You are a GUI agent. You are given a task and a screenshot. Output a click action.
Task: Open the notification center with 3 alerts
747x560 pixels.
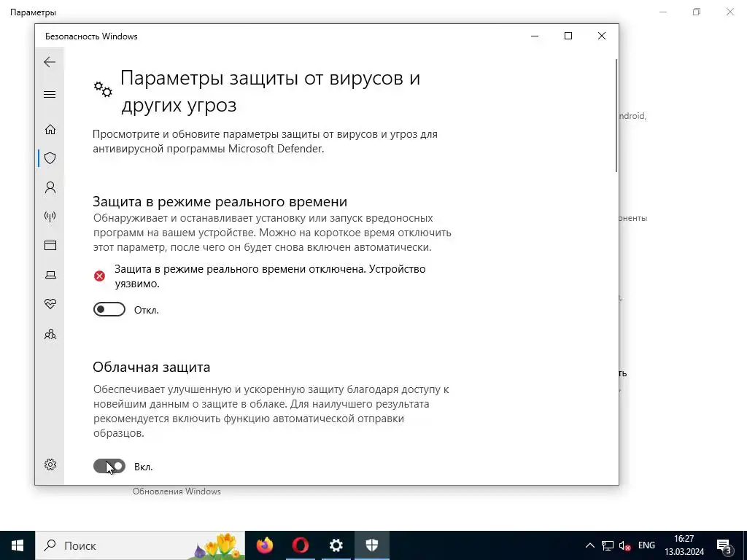click(x=724, y=546)
